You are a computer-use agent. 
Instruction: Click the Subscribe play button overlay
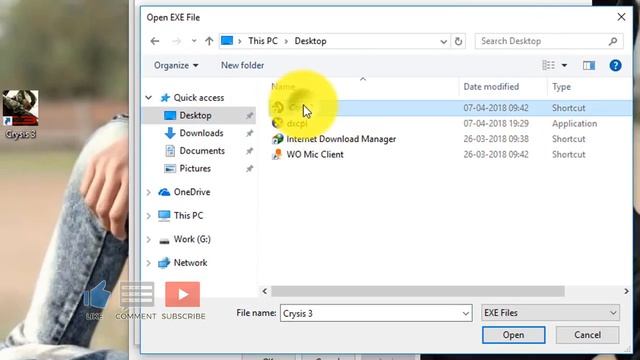[183, 294]
